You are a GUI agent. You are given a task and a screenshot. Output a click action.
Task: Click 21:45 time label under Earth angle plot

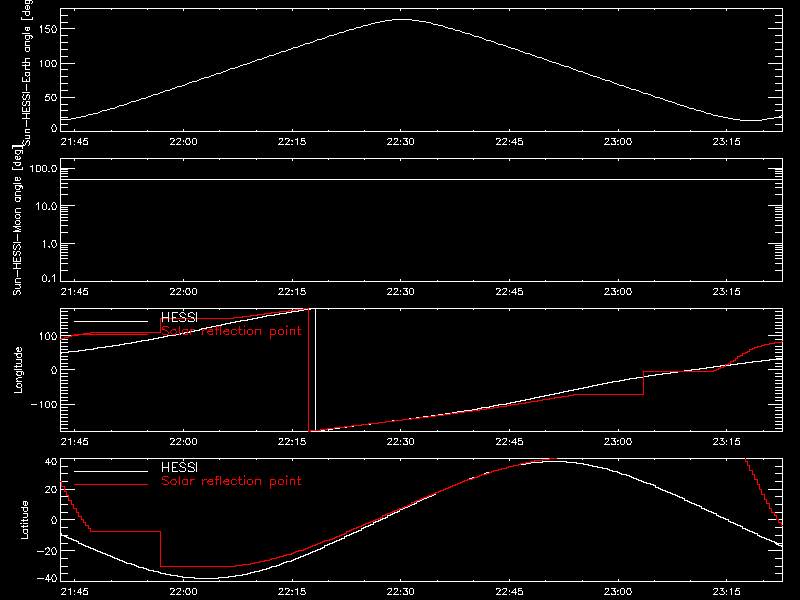point(74,142)
